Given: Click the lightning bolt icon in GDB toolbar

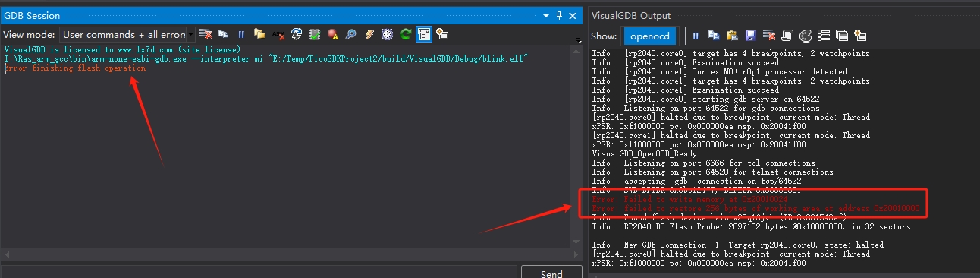Looking at the screenshot, I should click(x=369, y=34).
